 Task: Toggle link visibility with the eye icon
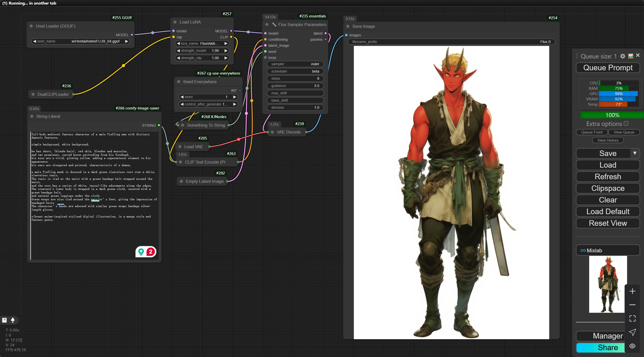pos(632,346)
